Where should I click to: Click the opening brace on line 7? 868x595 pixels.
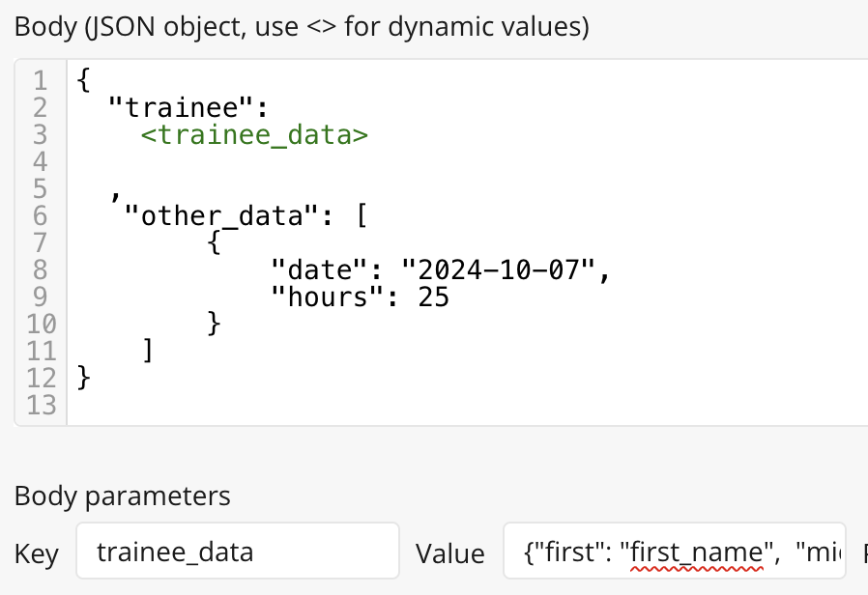click(x=214, y=242)
